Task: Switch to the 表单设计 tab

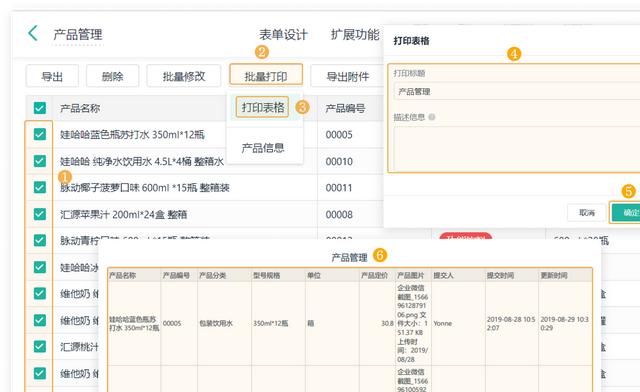Action: (x=283, y=35)
